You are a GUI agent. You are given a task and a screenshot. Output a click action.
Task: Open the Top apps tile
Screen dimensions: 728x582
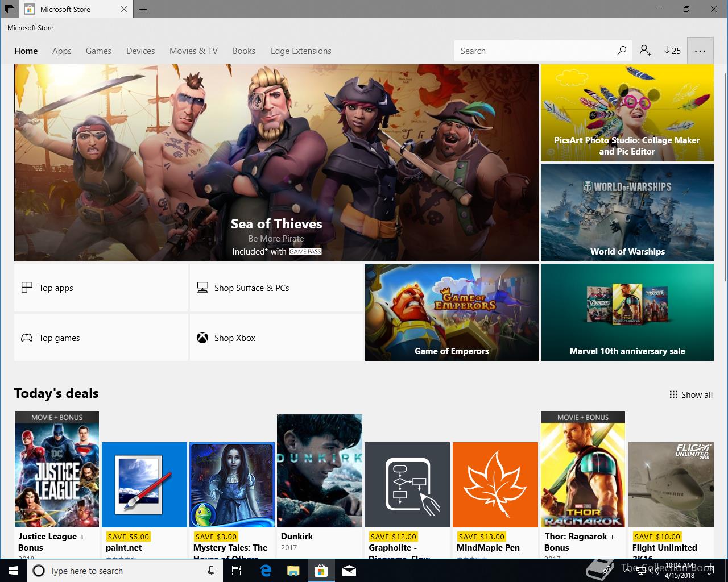click(101, 288)
